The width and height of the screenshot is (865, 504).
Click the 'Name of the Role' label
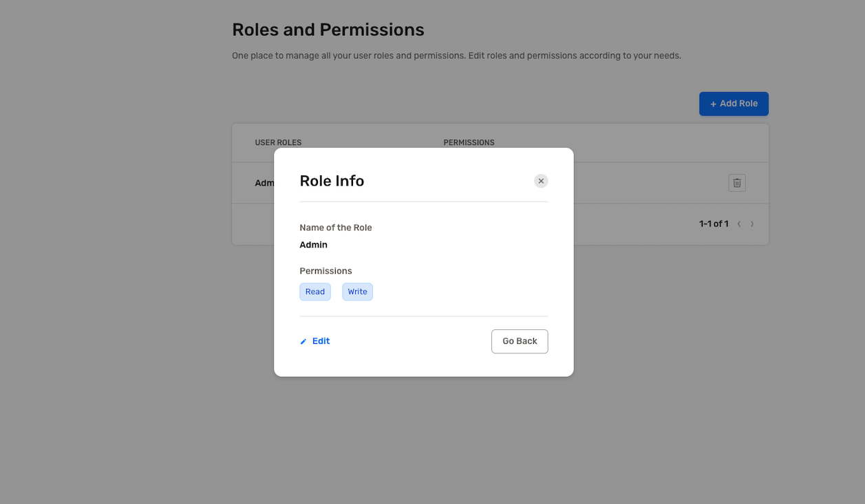click(336, 228)
